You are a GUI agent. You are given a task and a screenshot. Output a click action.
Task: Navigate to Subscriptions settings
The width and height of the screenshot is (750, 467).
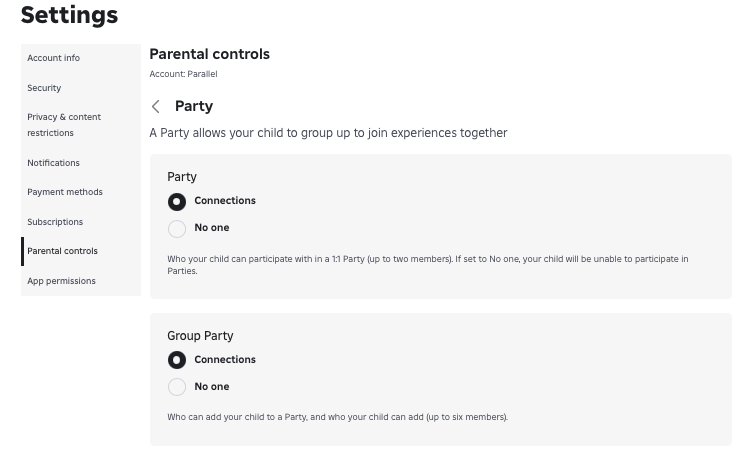[x=55, y=222]
